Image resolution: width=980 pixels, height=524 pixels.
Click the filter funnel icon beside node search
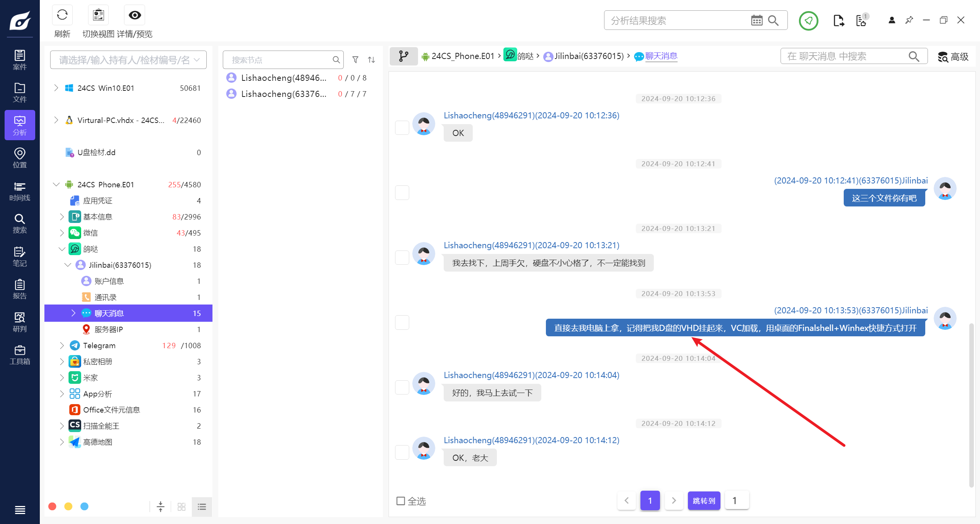coord(355,60)
